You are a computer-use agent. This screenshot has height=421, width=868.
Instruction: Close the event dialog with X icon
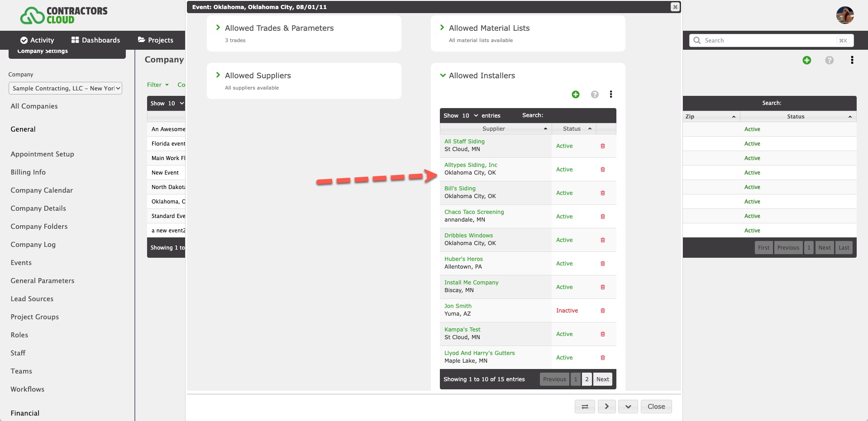point(675,7)
